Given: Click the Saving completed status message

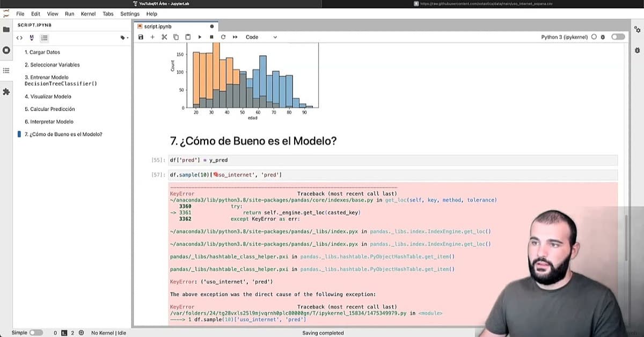Looking at the screenshot, I should click(x=323, y=333).
